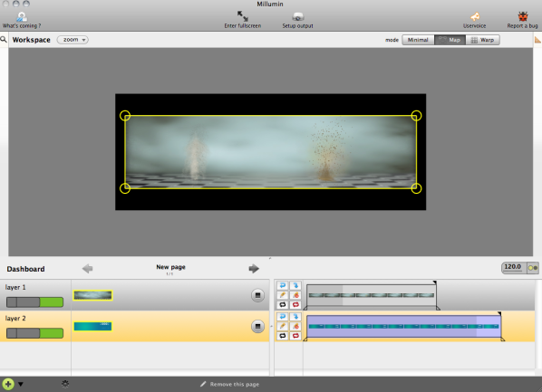This screenshot has height=392, width=542.
Task: Click layer 1 clip bottom-right end handle
Action: pos(438,308)
